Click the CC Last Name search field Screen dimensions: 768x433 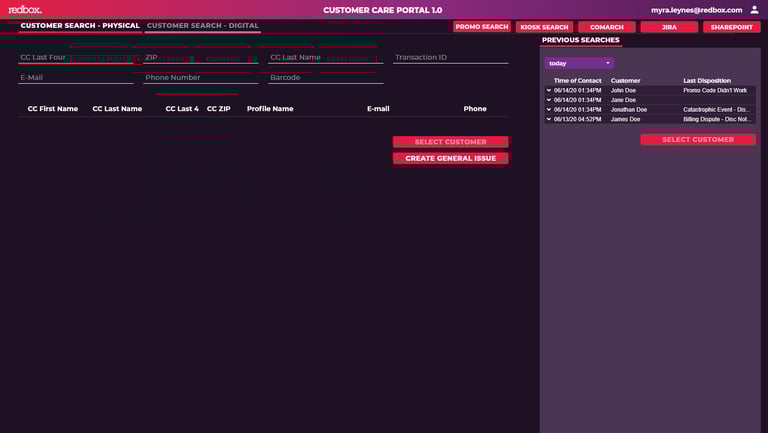pos(325,57)
